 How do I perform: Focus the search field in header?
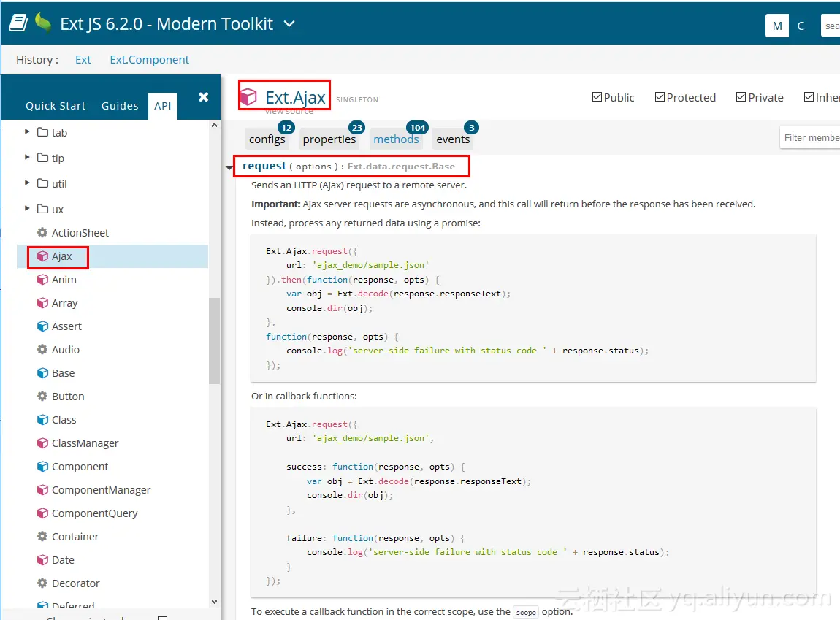point(831,26)
